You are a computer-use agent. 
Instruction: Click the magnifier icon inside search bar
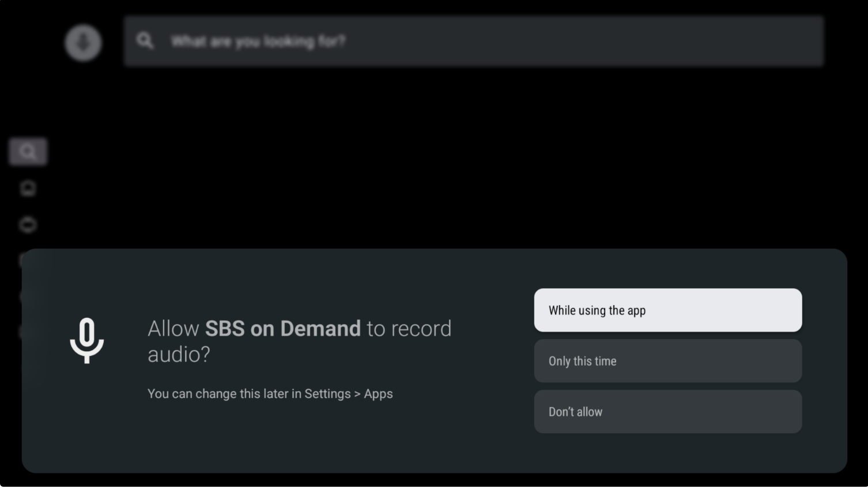pyautogui.click(x=145, y=41)
